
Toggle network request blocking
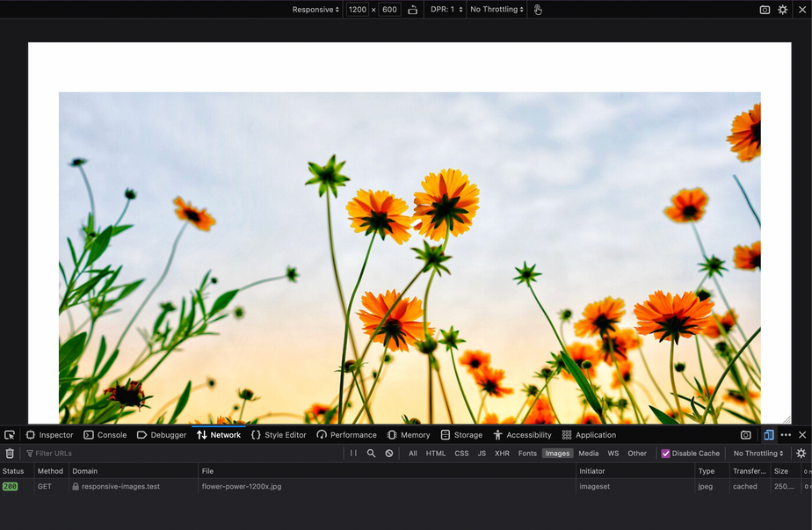(388, 453)
